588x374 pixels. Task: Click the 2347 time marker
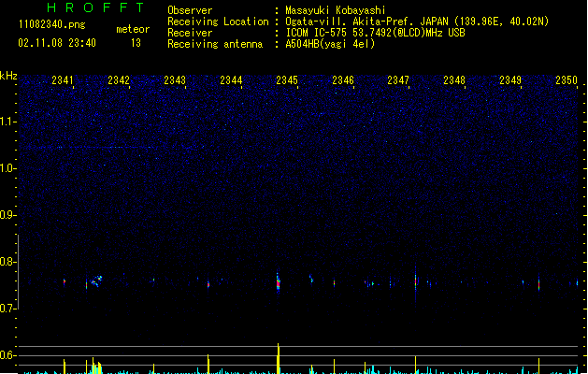pyautogui.click(x=398, y=80)
